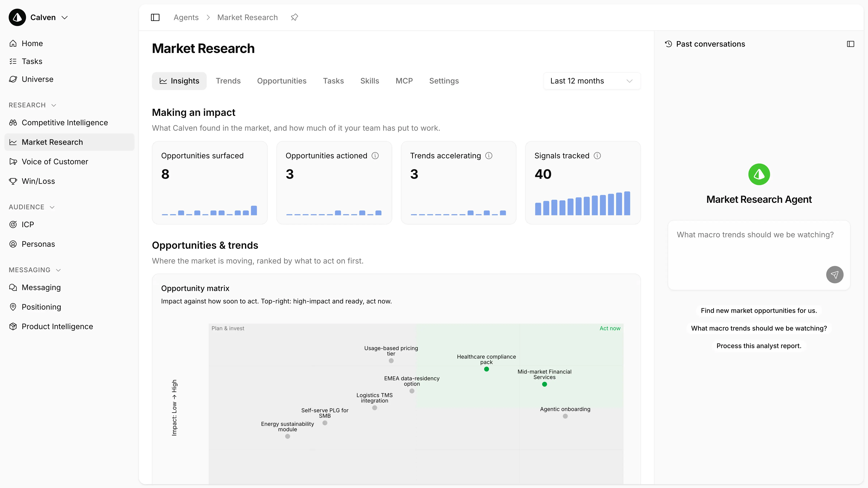
Task: Switch to the Trends tab
Action: coord(228,81)
